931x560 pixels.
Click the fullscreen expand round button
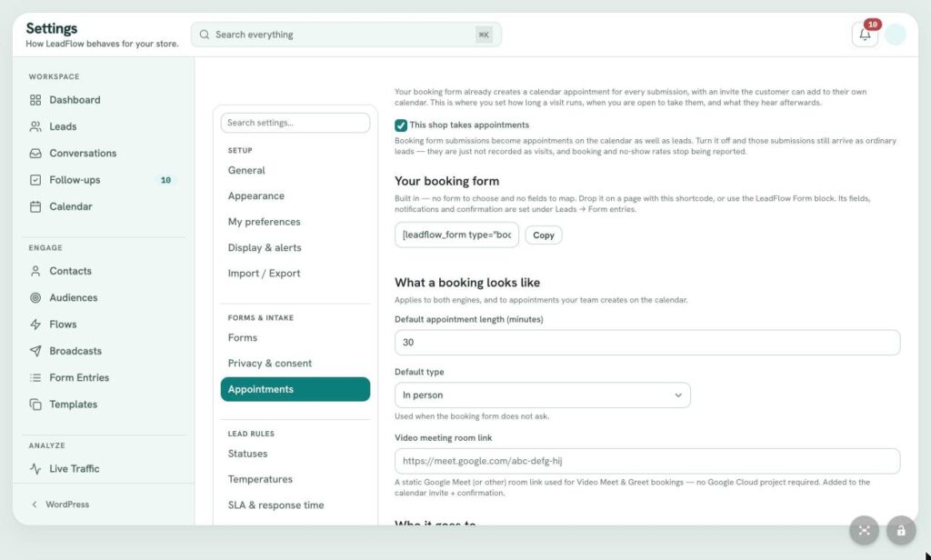click(864, 530)
